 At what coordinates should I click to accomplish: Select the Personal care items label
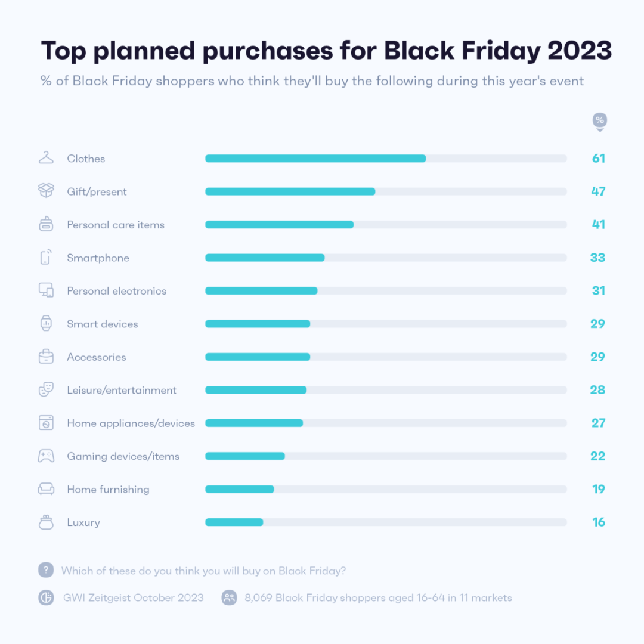click(116, 225)
